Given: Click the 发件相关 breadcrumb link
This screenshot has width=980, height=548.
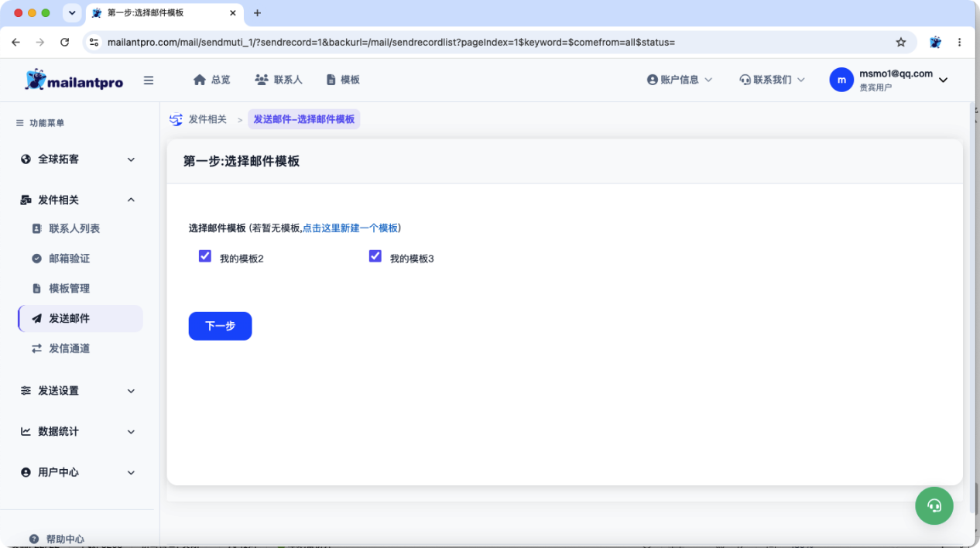Looking at the screenshot, I should pyautogui.click(x=207, y=120).
